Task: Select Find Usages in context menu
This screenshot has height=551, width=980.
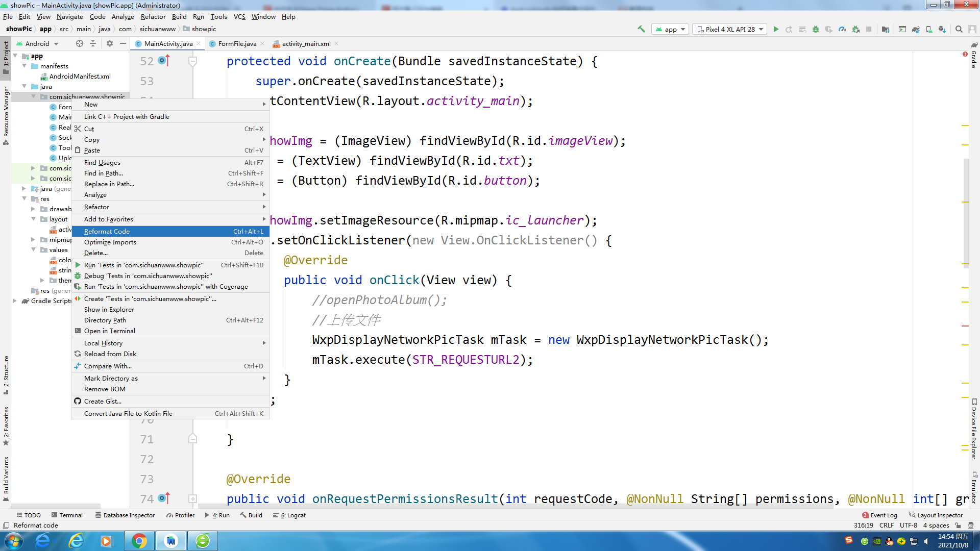Action: coord(170,162)
